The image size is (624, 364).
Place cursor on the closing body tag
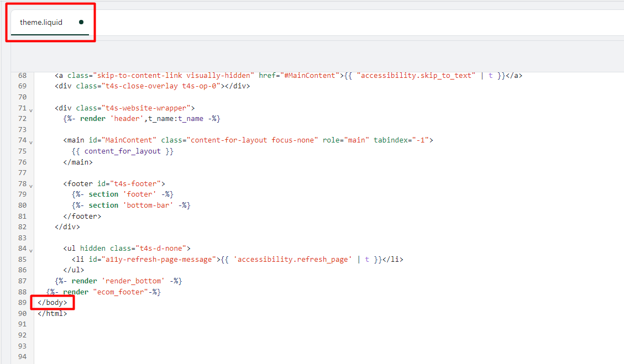(53, 303)
